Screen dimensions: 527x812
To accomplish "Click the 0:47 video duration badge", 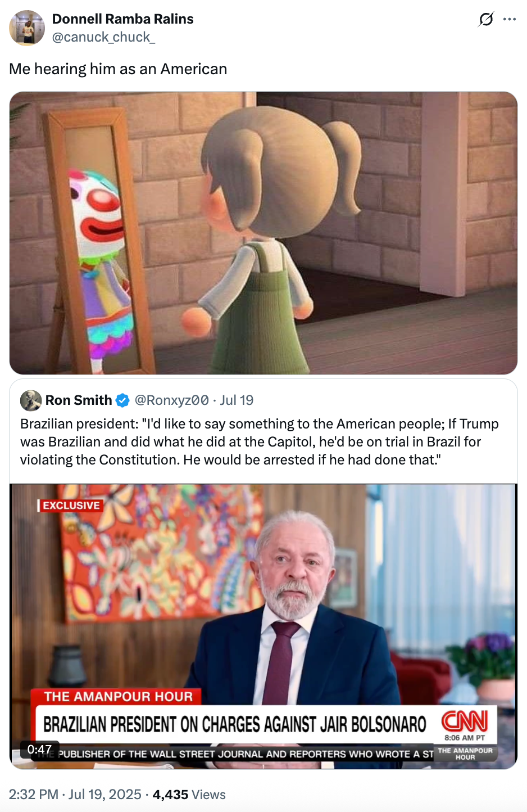I will [x=39, y=750].
